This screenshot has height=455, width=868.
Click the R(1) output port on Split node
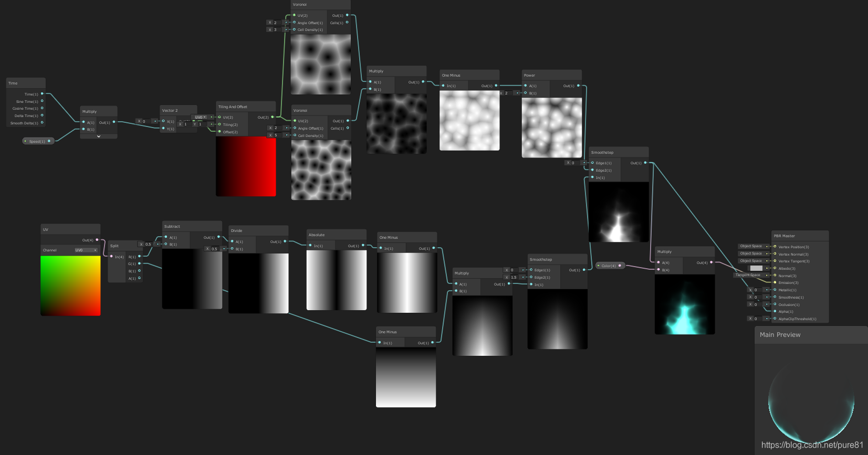(x=139, y=257)
